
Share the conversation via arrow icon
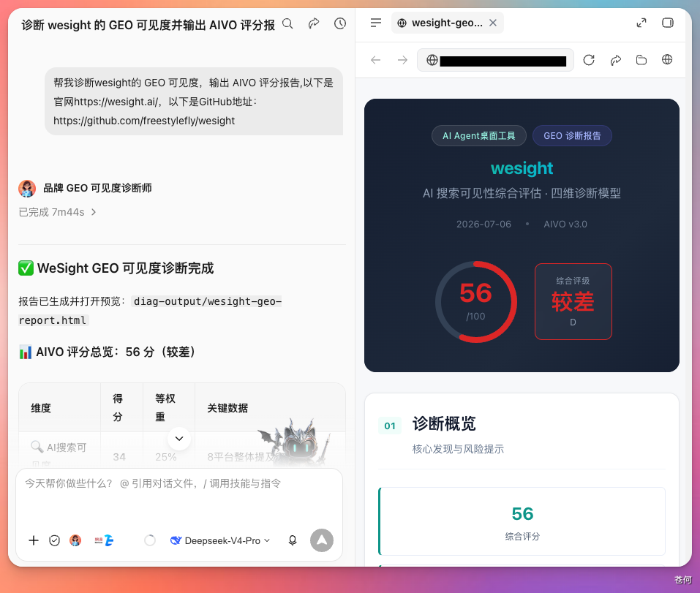click(314, 23)
